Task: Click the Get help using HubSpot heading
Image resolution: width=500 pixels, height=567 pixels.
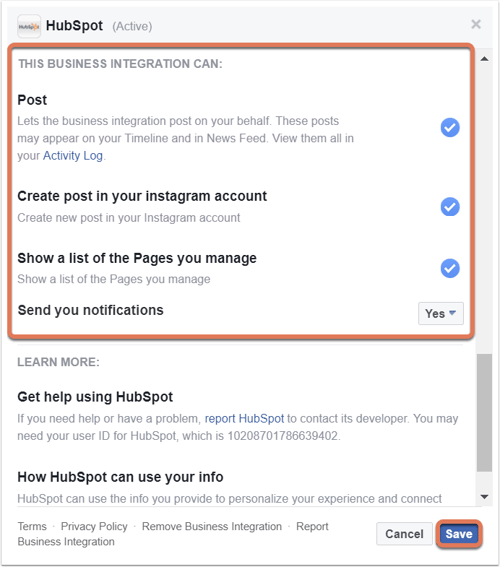Action: click(x=95, y=397)
